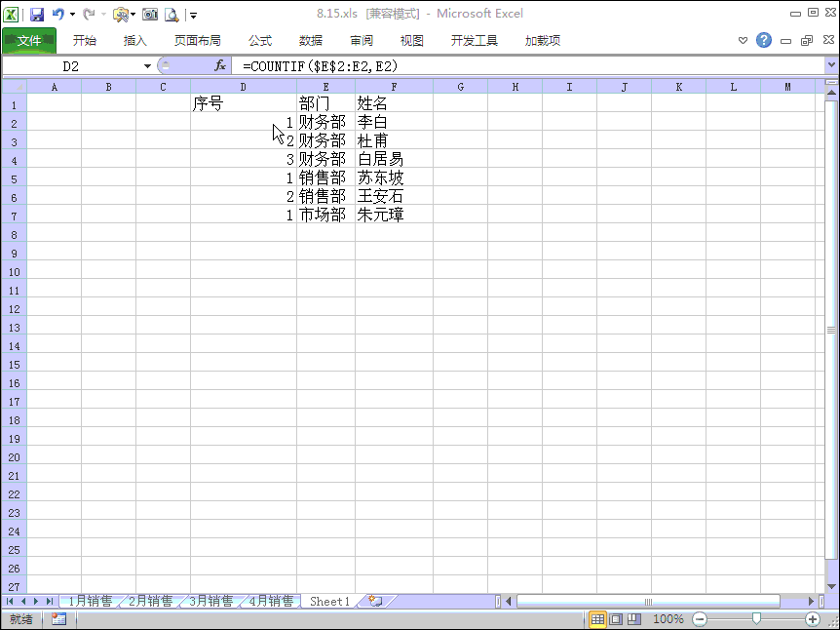840x630 pixels.
Task: Open print preview magnifier icon
Action: (x=172, y=15)
